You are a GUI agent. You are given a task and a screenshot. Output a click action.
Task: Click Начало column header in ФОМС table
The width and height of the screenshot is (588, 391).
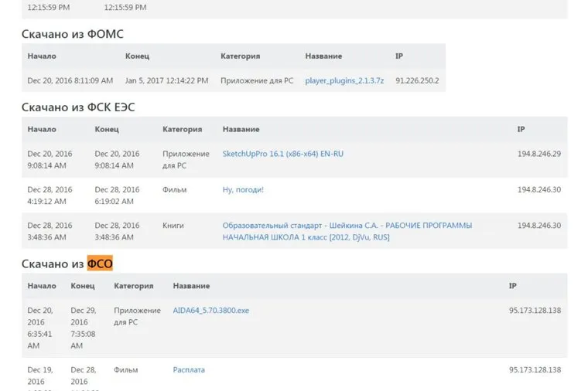[42, 56]
